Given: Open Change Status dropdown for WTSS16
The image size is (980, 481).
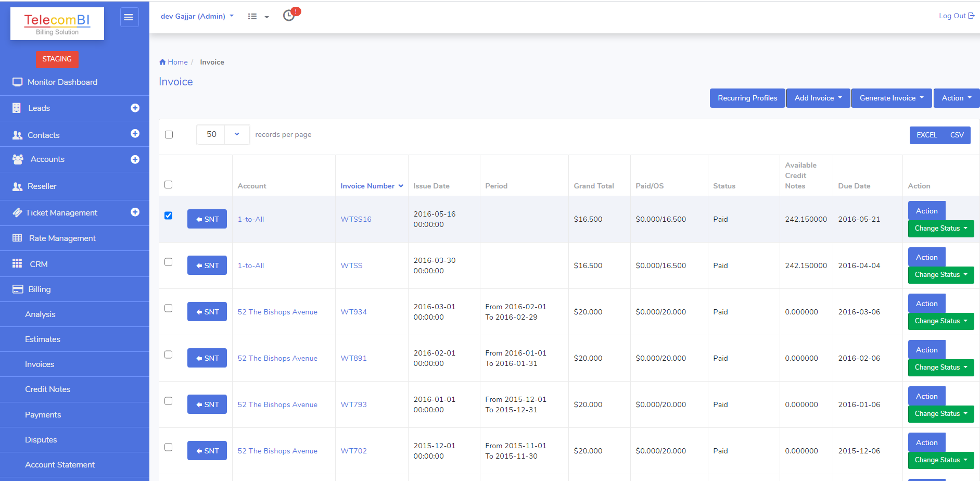Looking at the screenshot, I should (x=940, y=229).
